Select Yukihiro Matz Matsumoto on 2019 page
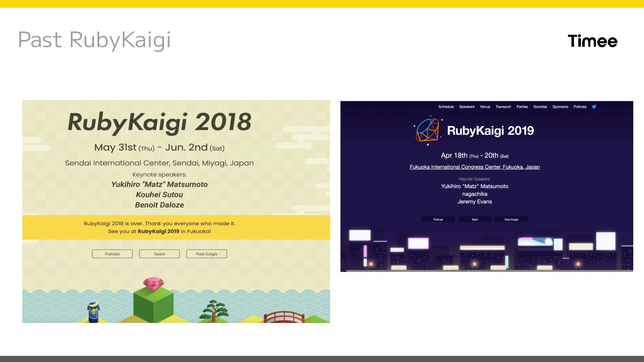 475,186
